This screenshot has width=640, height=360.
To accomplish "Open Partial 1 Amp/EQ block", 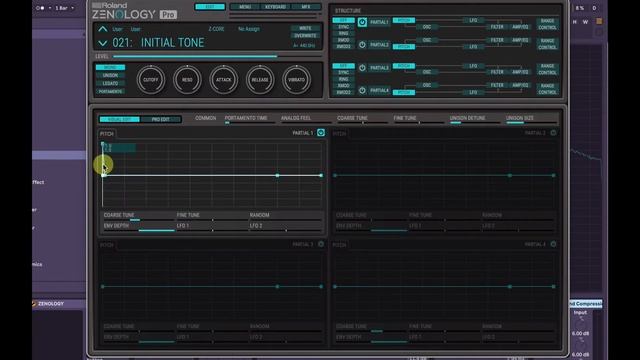I will 520,27.
